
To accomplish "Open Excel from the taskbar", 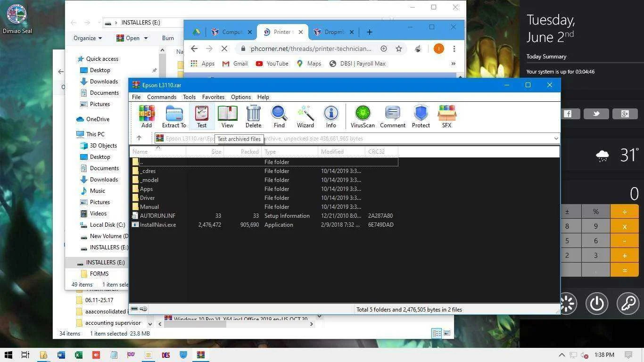I will coord(78,355).
